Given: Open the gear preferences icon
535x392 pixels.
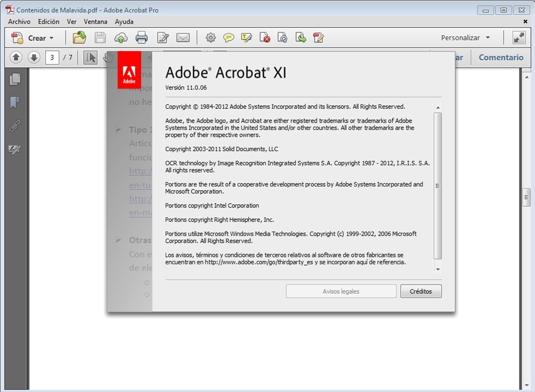Looking at the screenshot, I should coord(211,38).
